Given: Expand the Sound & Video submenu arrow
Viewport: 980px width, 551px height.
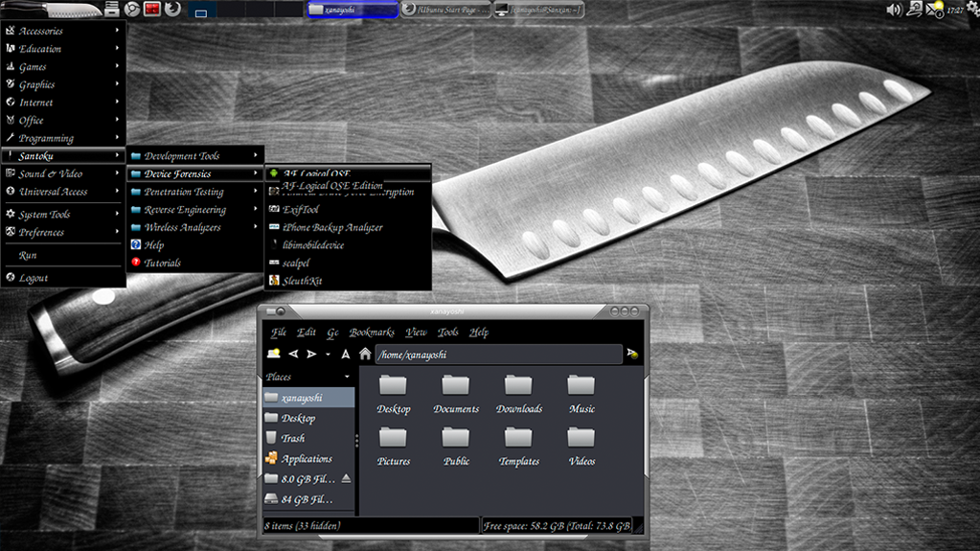Looking at the screenshot, I should [x=117, y=173].
